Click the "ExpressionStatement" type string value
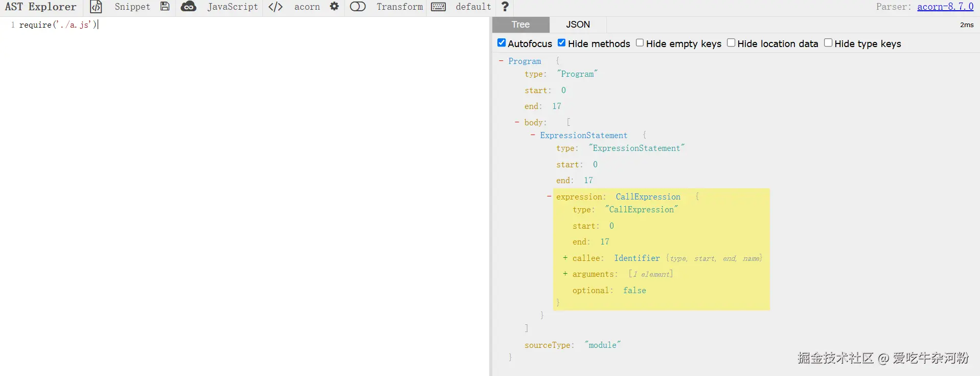 pyautogui.click(x=636, y=148)
